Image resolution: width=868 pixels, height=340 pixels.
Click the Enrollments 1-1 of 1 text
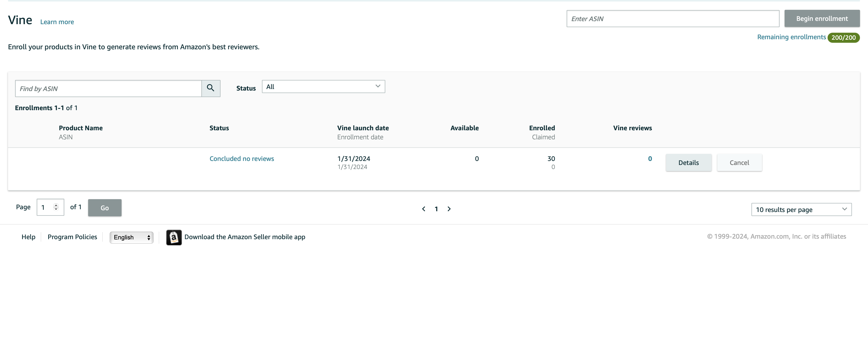pyautogui.click(x=46, y=108)
